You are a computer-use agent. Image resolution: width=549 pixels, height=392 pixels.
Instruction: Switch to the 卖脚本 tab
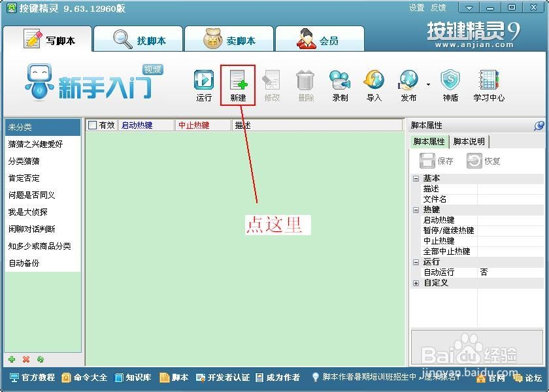[x=229, y=39]
